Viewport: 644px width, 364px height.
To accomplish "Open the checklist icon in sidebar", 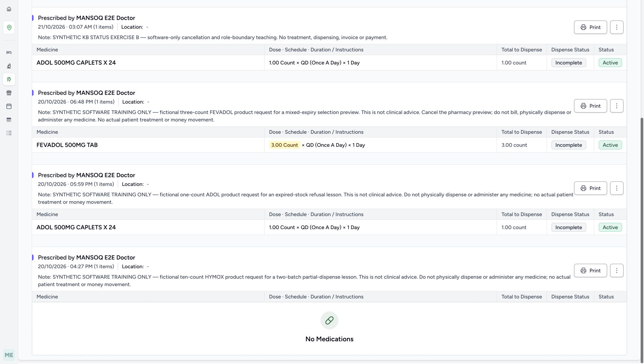I will coord(9,133).
